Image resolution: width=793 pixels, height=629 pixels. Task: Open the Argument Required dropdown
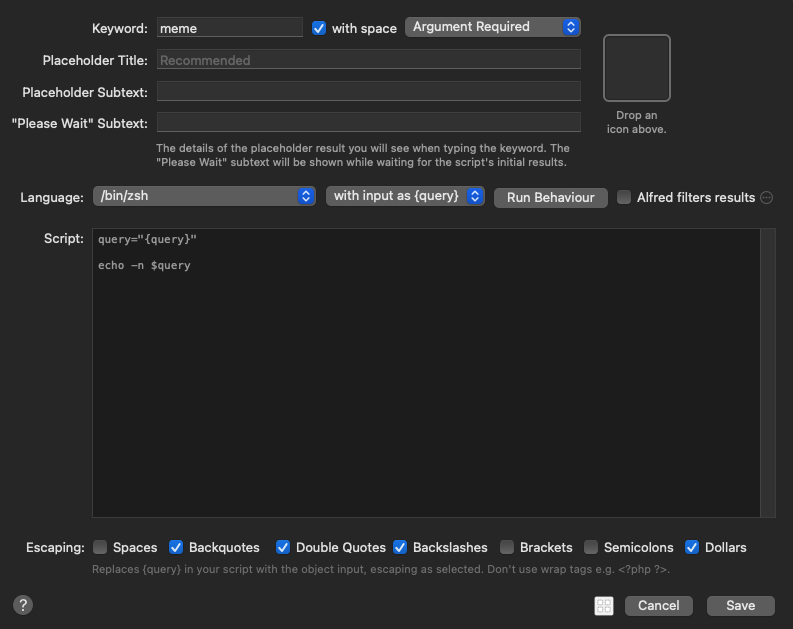tap(493, 27)
